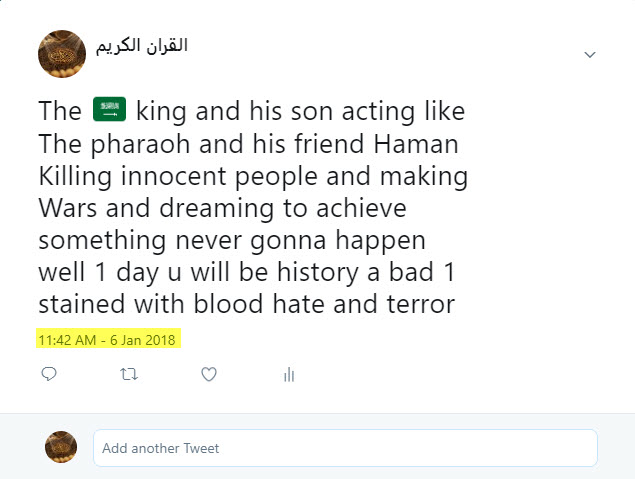Retweet this post using the arrows icon
The width and height of the screenshot is (635, 479).
(128, 375)
